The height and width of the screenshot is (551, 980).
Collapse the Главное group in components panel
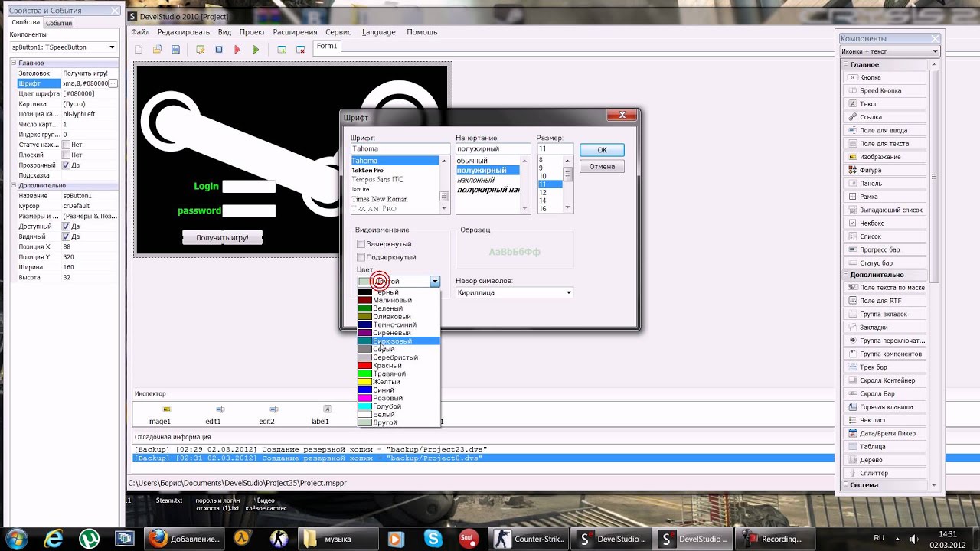point(846,64)
